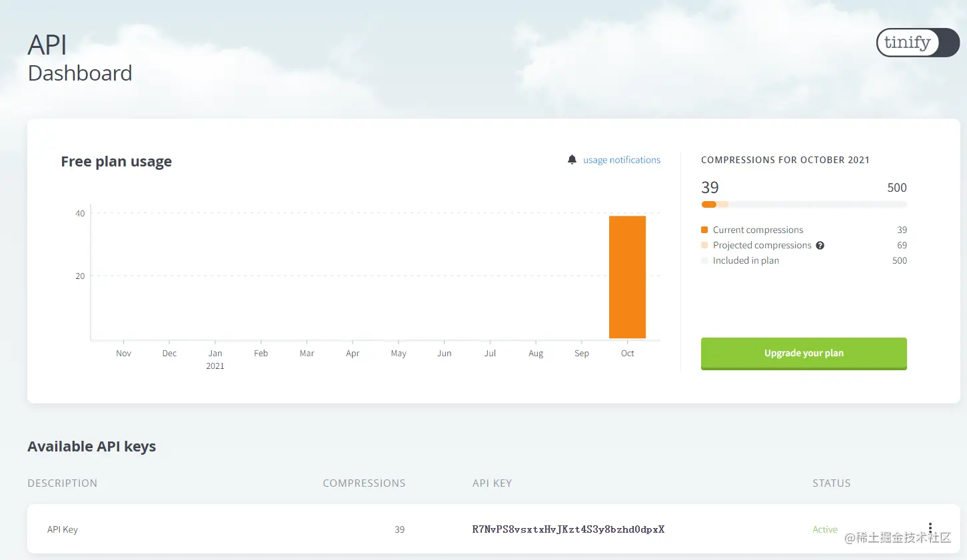The width and height of the screenshot is (967, 560).
Task: Click the orange Current compressions legend swatch
Action: point(704,230)
